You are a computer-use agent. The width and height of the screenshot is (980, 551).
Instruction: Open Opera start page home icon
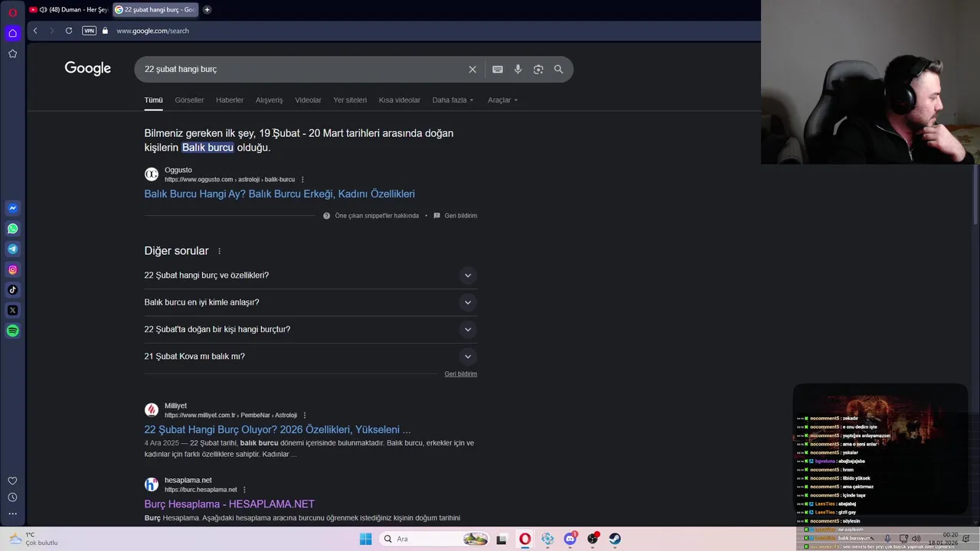(x=12, y=33)
